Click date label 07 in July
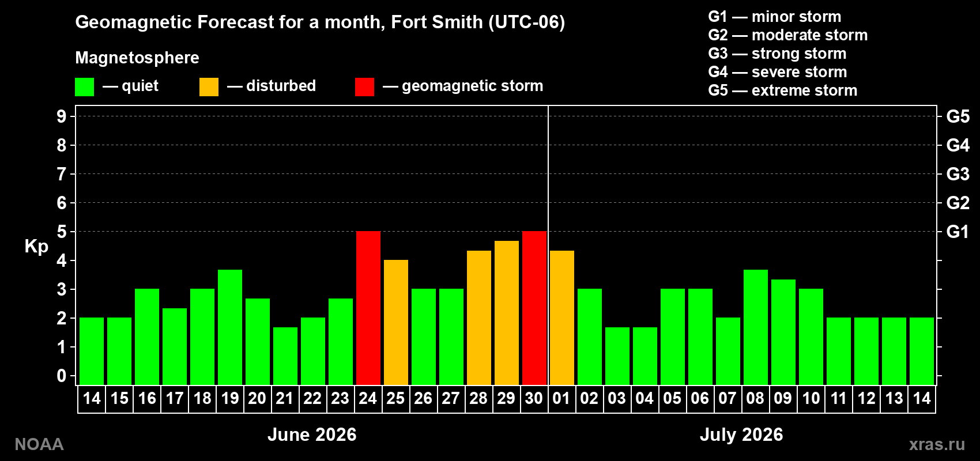Screen dimensions: 980x461 pyautogui.click(x=728, y=398)
